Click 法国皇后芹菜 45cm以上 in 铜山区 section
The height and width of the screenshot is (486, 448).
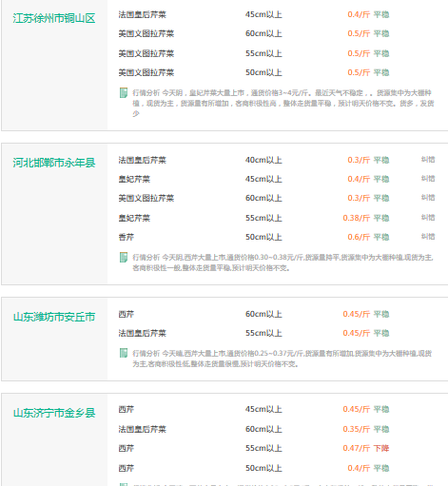click(x=143, y=14)
